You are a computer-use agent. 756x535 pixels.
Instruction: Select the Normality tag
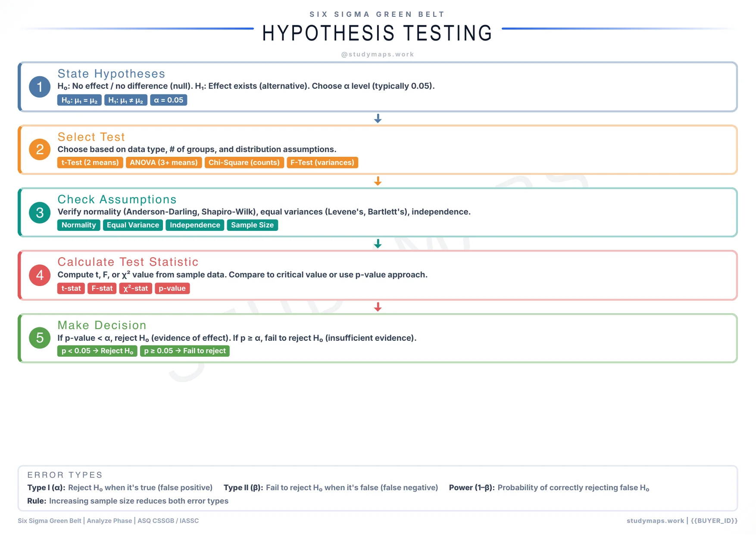pyautogui.click(x=78, y=225)
